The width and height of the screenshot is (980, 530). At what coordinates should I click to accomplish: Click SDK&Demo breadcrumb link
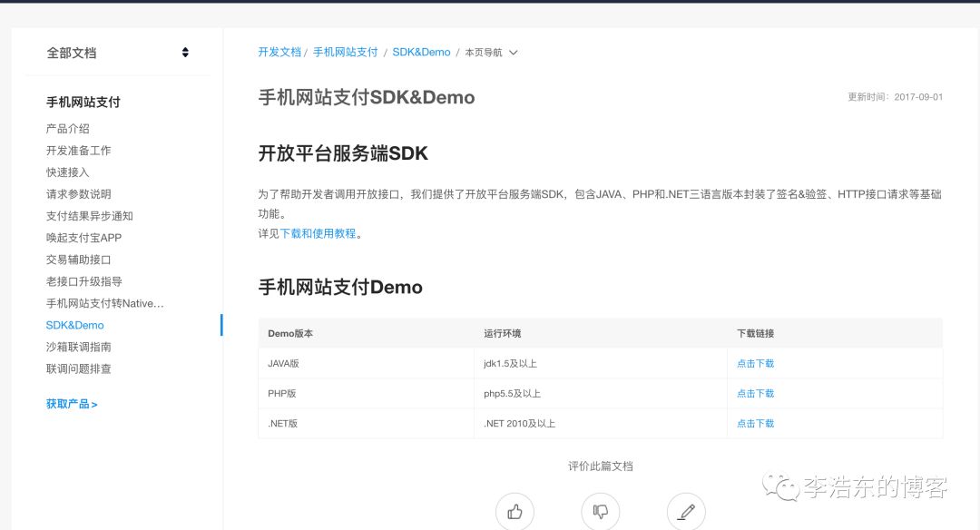[x=421, y=52]
